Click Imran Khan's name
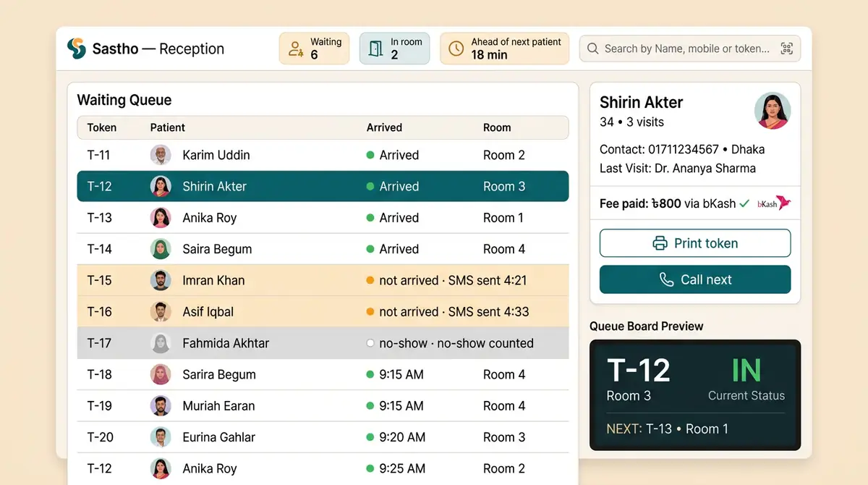The height and width of the screenshot is (485, 868). tap(213, 280)
